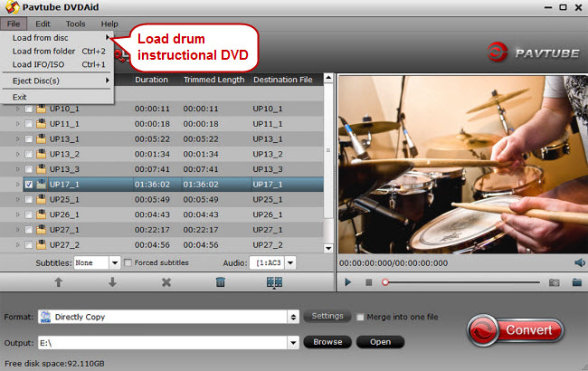Expand the UP27_2 title row
Screen dimensions: 588x371
[17, 244]
